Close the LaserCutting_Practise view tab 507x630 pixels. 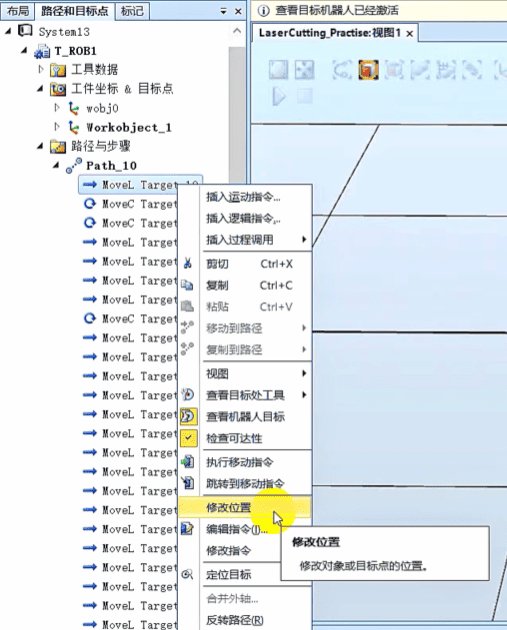409,34
